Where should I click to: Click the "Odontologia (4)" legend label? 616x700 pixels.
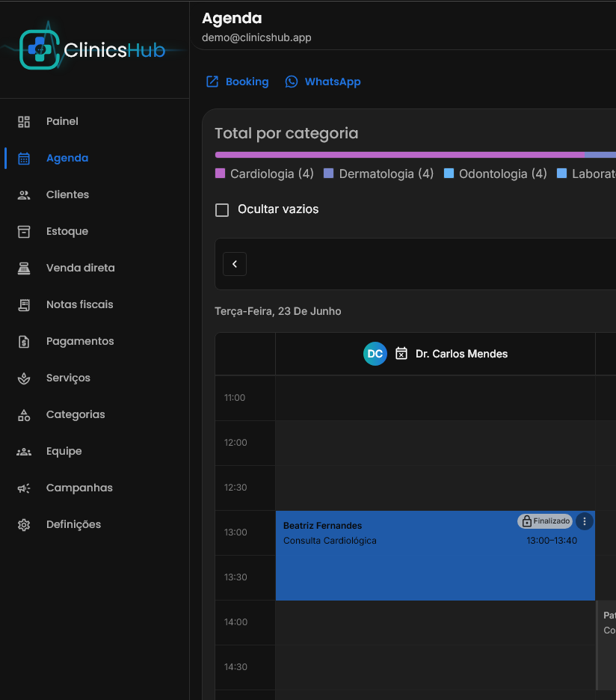(x=503, y=174)
